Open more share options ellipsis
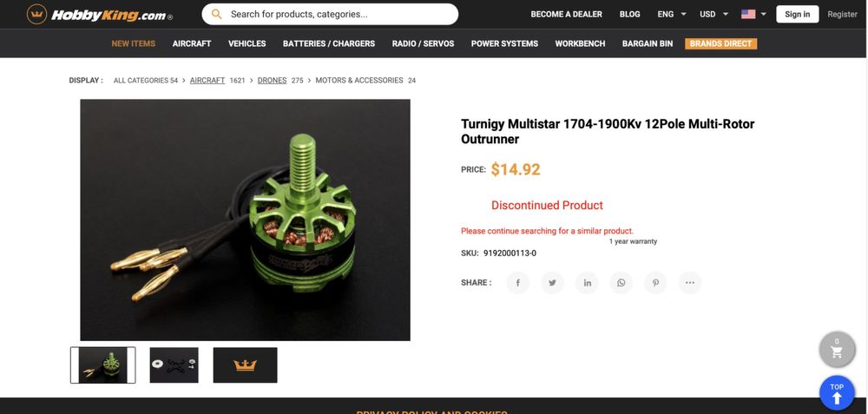The image size is (868, 414). pos(690,283)
